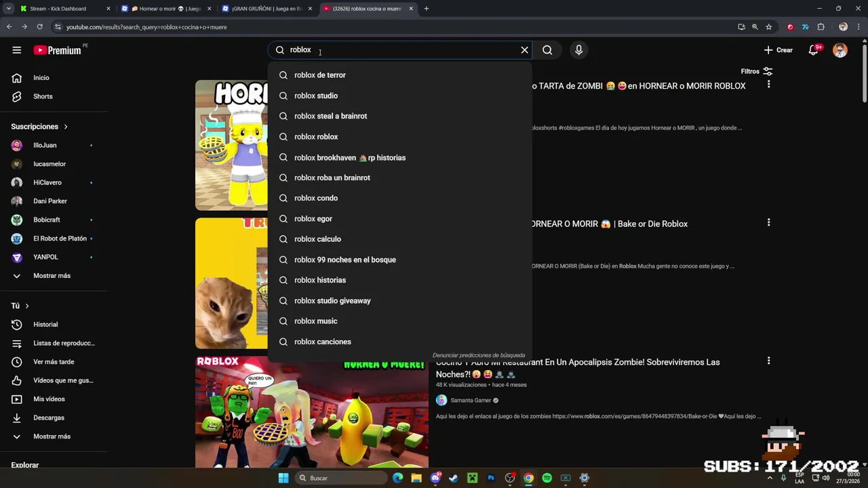This screenshot has width=868, height=488.
Task: Open the Windows Start menu
Action: point(283,478)
